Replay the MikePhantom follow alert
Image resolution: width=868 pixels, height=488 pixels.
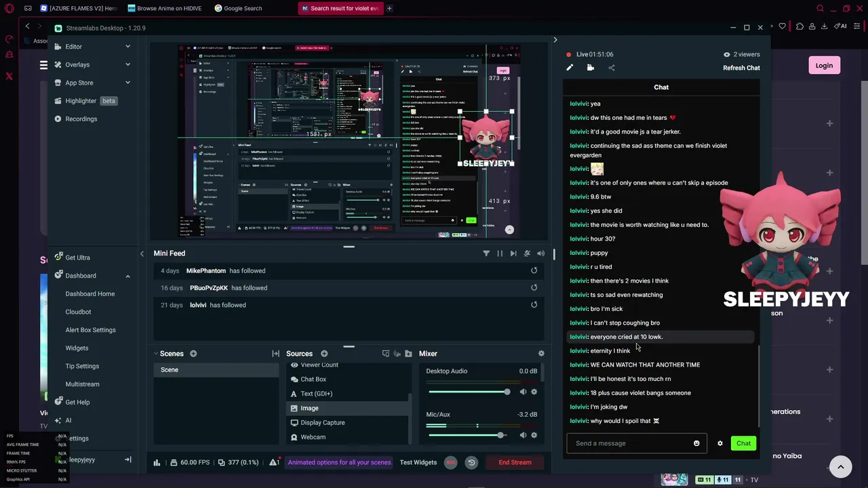click(534, 270)
